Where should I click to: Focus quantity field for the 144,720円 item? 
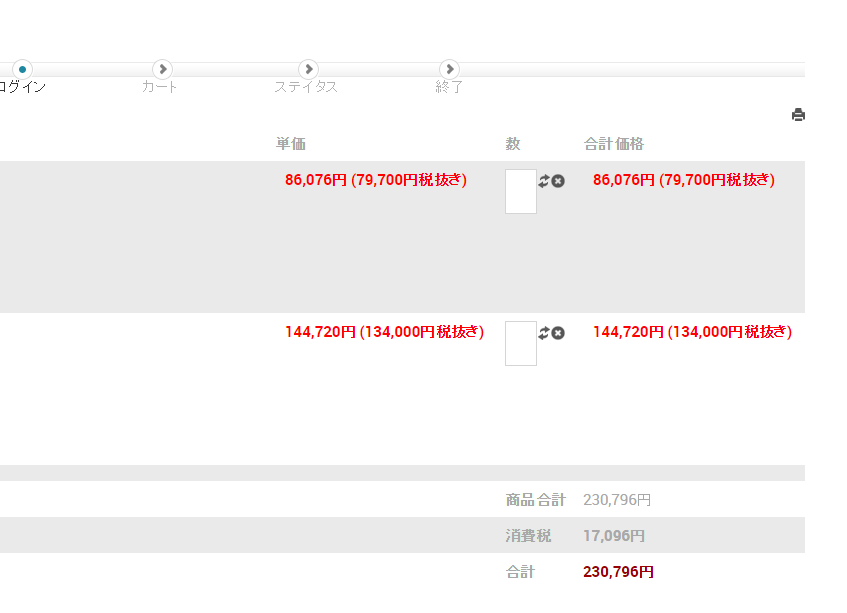point(521,343)
